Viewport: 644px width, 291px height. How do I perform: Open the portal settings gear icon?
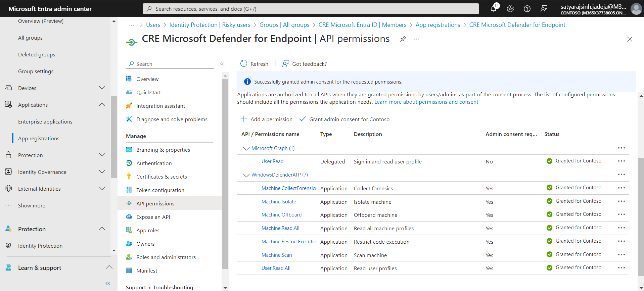click(510, 9)
